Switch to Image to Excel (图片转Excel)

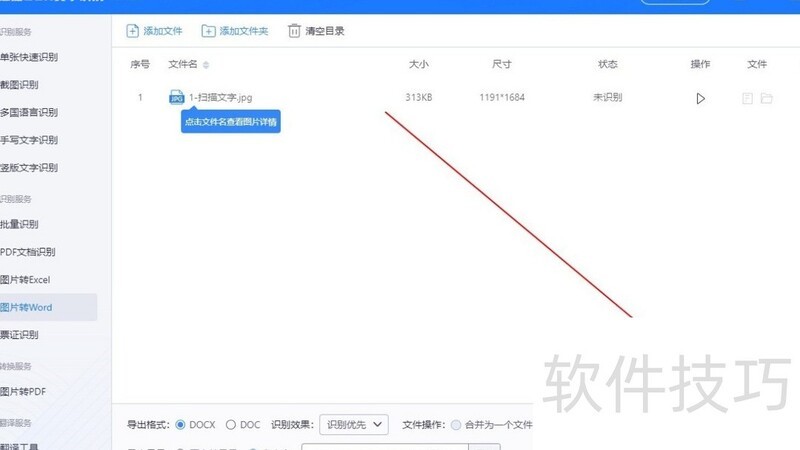(x=26, y=279)
